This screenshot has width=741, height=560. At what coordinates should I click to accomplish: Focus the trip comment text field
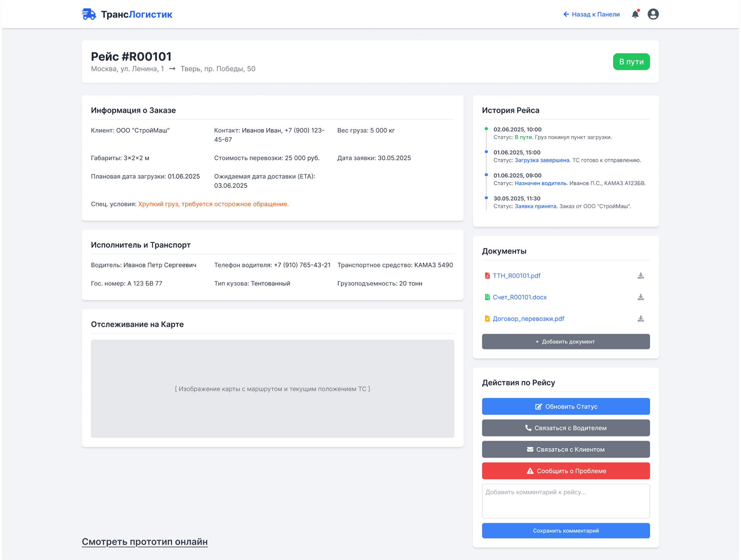pyautogui.click(x=565, y=501)
